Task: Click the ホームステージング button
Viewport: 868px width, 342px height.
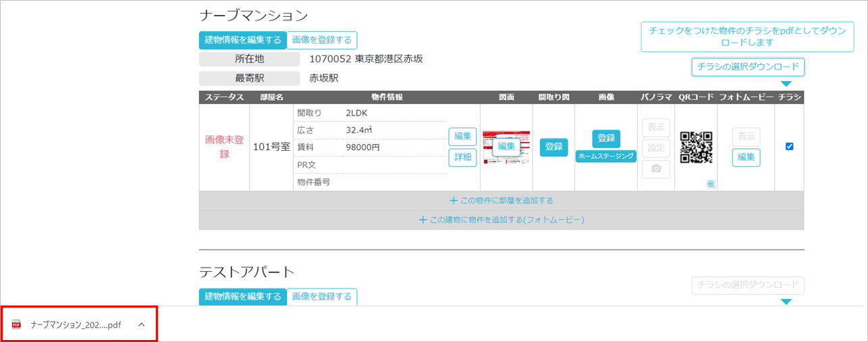Action: pos(606,156)
